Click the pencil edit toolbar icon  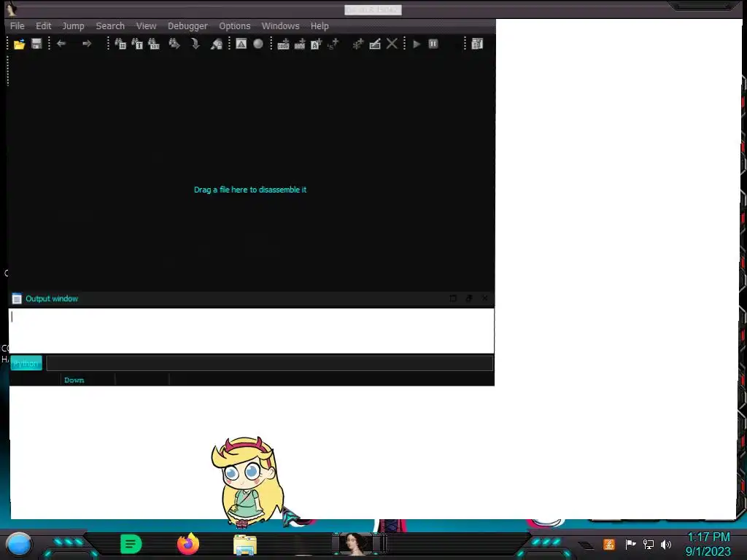pyautogui.click(x=375, y=44)
